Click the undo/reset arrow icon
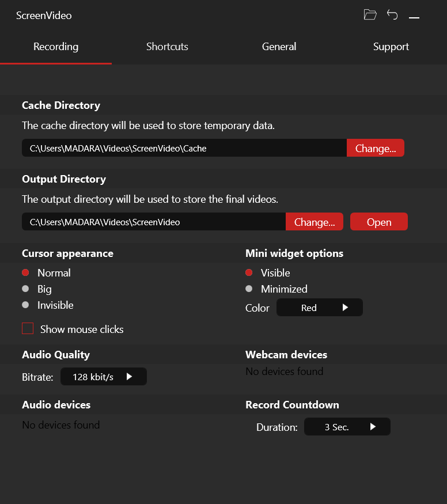 click(x=392, y=14)
